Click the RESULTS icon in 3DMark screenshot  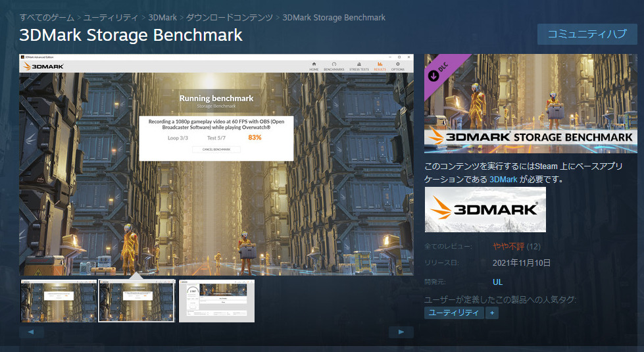coord(380,66)
